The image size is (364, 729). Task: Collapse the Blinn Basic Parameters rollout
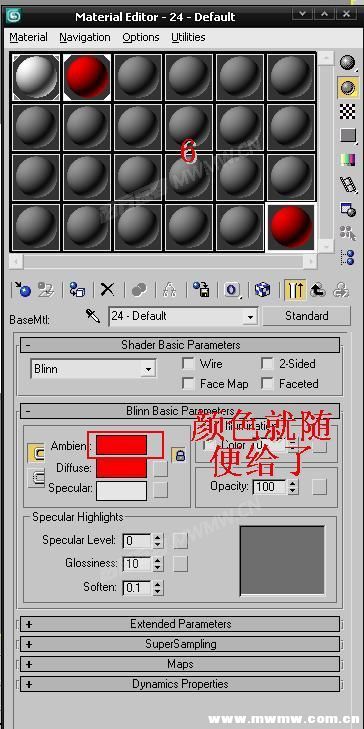180,411
